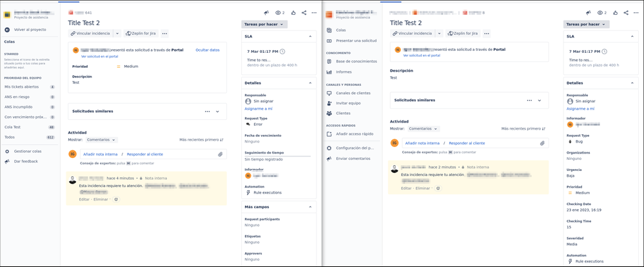
Task: Open the Tareas por hacer status dropdown, right window
Action: point(587,25)
